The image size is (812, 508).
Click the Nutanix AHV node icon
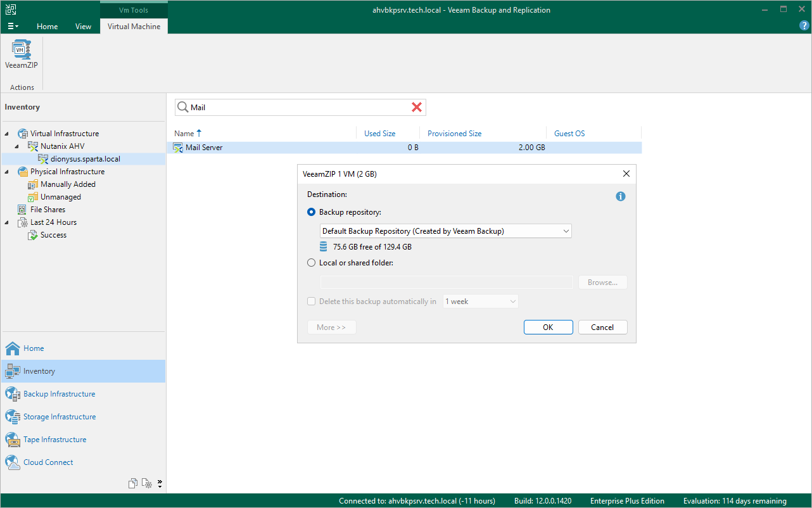[x=33, y=146]
